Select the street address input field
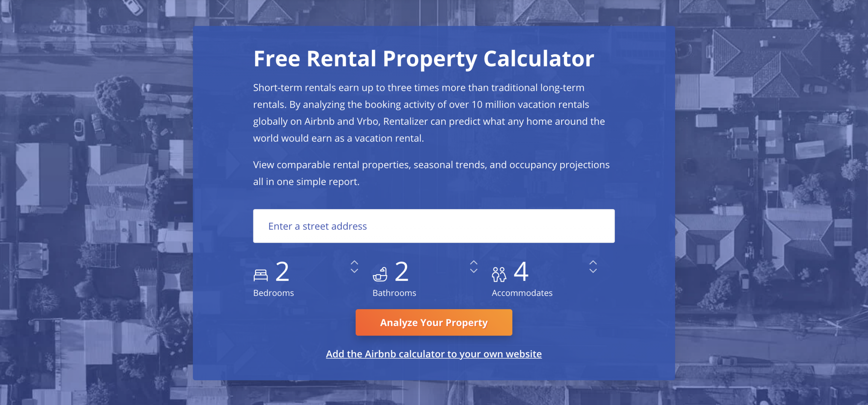 click(x=434, y=226)
